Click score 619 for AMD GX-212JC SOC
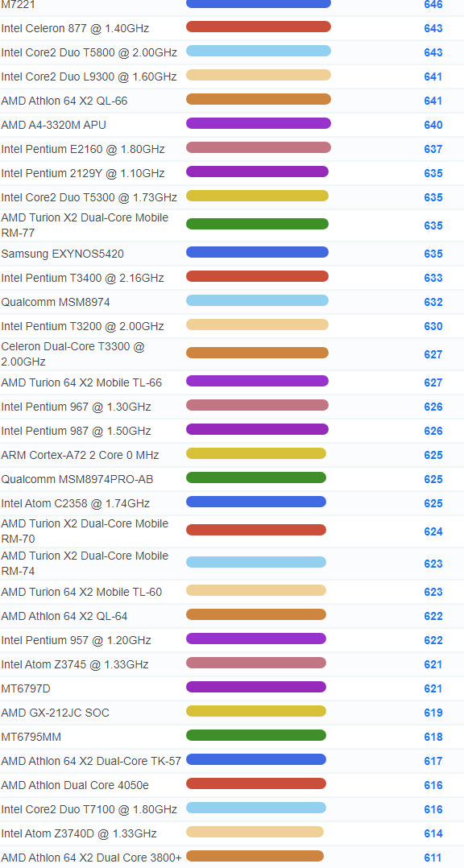 pyautogui.click(x=433, y=713)
